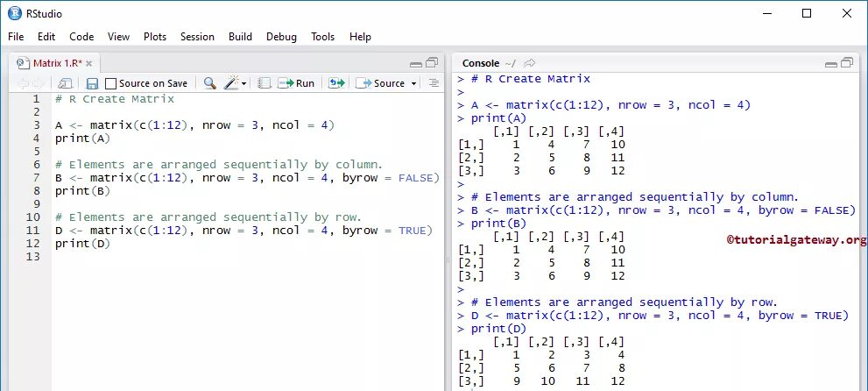Image resolution: width=868 pixels, height=391 pixels.
Task: Open the Code menu
Action: pyautogui.click(x=81, y=37)
